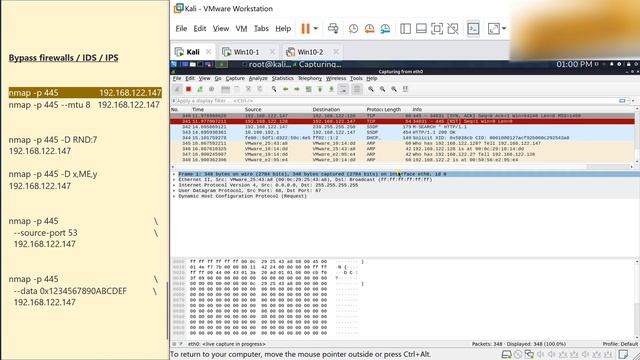Select the Kali VM tab

[193, 52]
